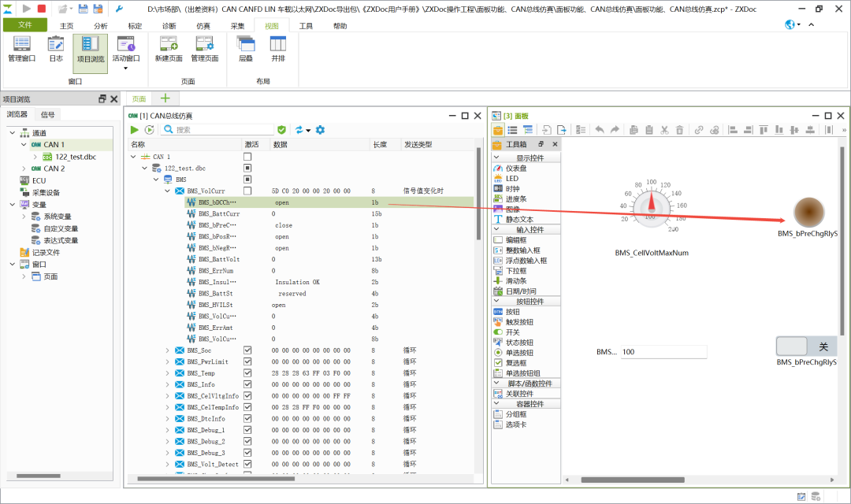The image size is (851, 504).
Task: Click the single-step run icon in CAN simulation
Action: (x=149, y=130)
